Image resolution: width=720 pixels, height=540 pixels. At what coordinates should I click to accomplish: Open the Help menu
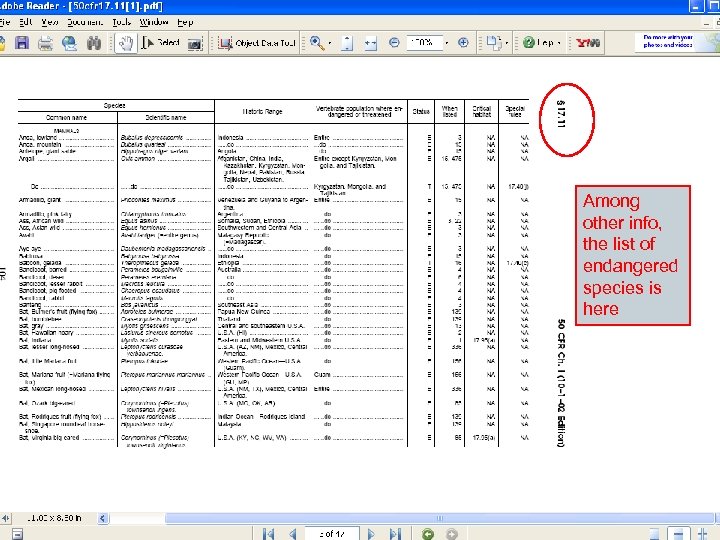point(185,22)
